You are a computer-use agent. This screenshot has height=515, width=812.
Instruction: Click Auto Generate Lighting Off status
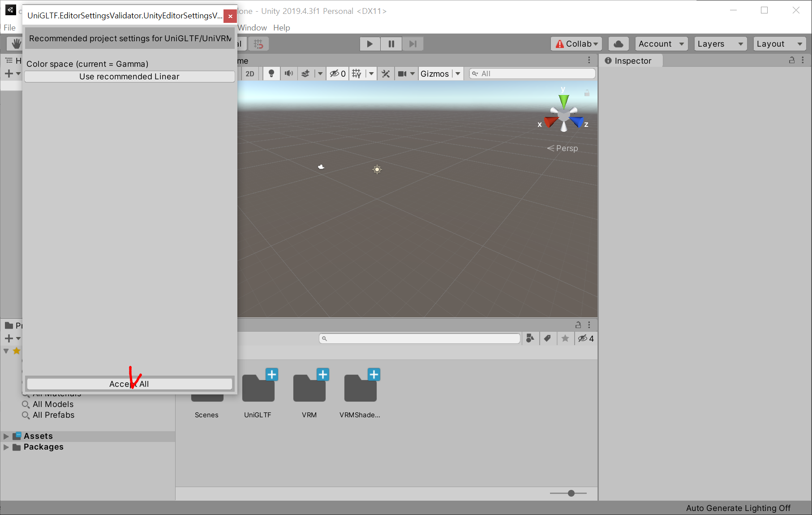tap(738, 508)
